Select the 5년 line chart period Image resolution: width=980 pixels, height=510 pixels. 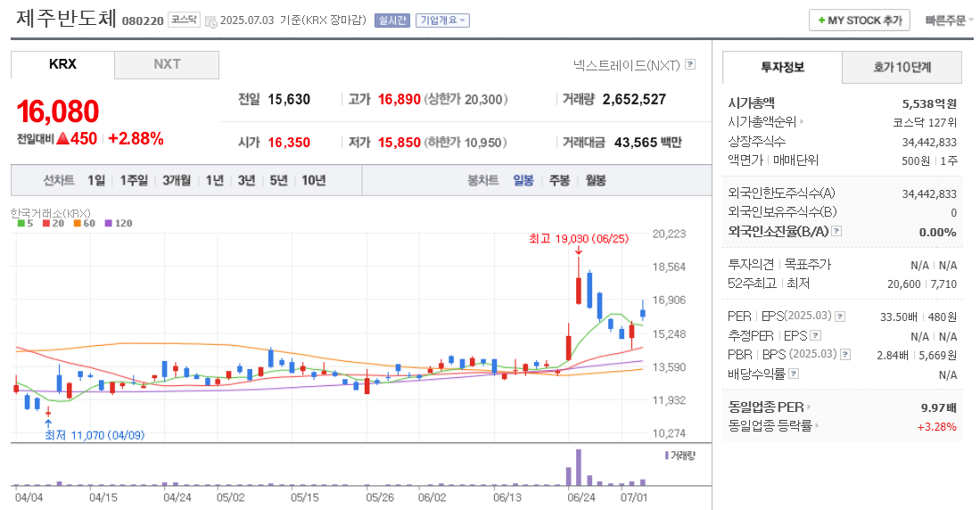278,181
